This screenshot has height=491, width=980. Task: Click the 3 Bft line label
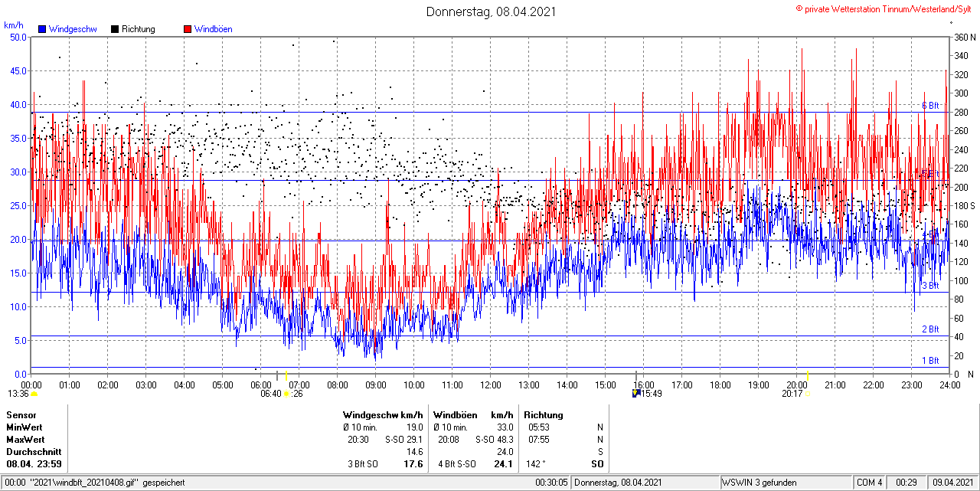929,286
